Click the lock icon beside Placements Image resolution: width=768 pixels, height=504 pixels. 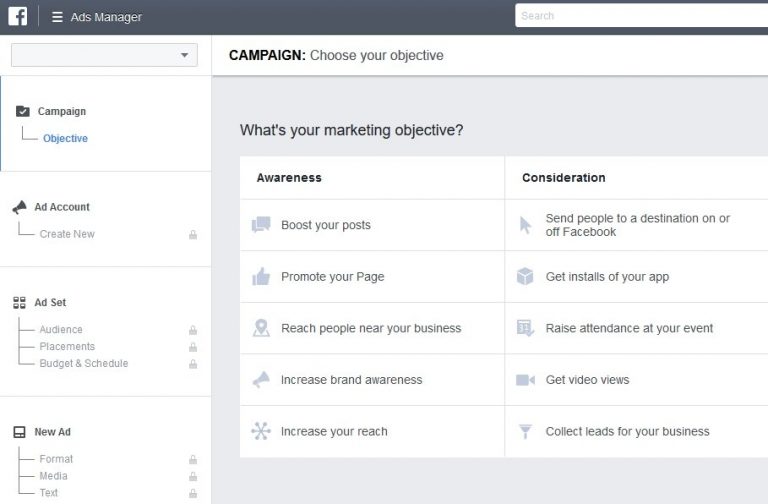coord(193,347)
